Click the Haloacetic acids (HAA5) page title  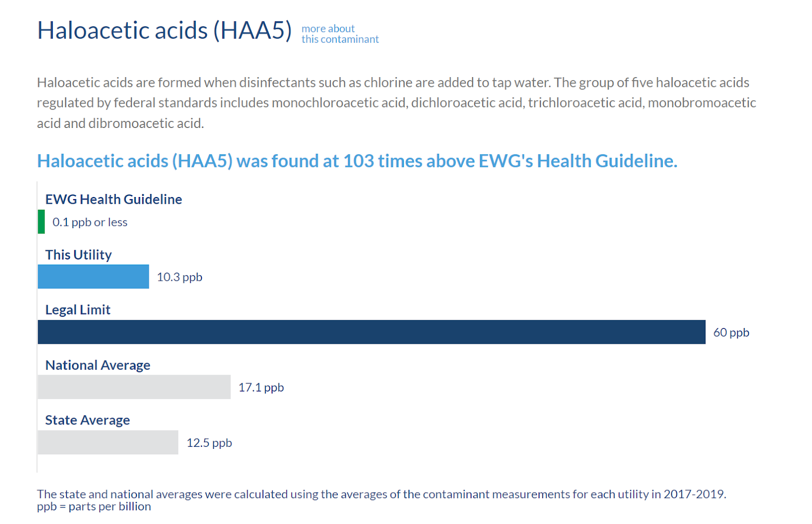pos(164,30)
